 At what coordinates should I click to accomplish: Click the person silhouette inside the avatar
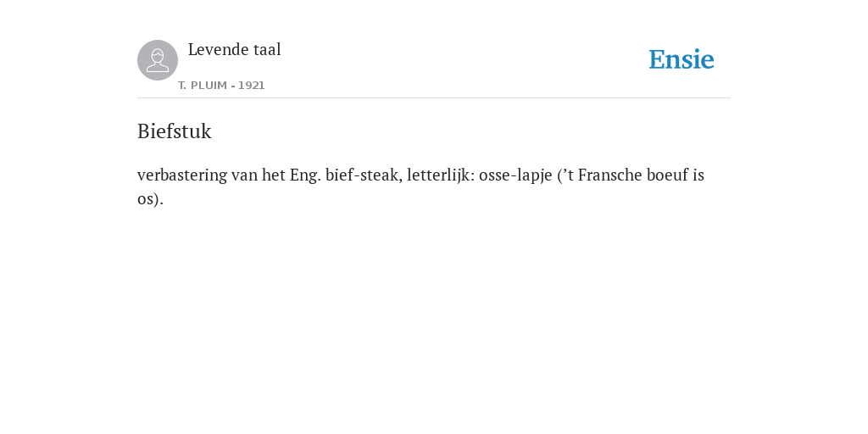point(158,60)
